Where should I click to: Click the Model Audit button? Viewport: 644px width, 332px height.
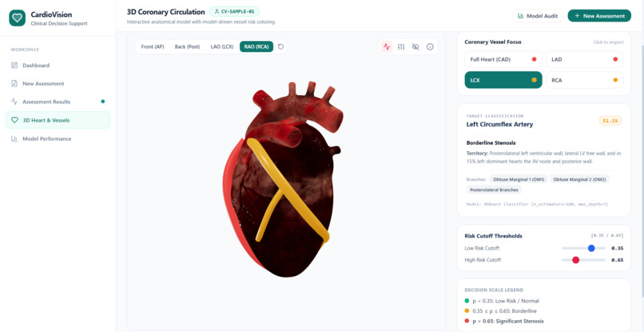click(538, 16)
